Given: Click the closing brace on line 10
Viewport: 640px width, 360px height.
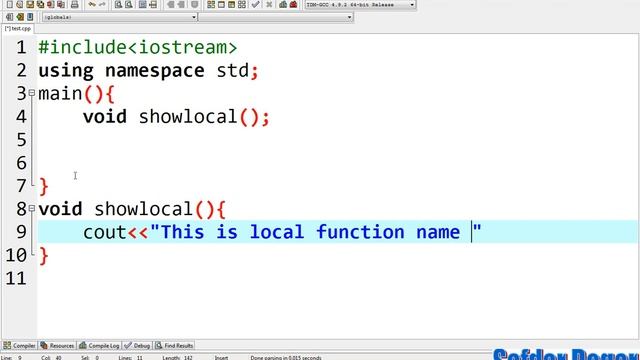Looking at the screenshot, I should click(44, 256).
